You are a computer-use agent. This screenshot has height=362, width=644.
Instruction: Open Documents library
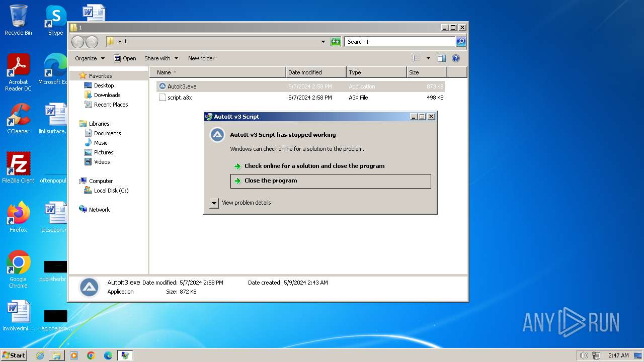[x=107, y=133]
